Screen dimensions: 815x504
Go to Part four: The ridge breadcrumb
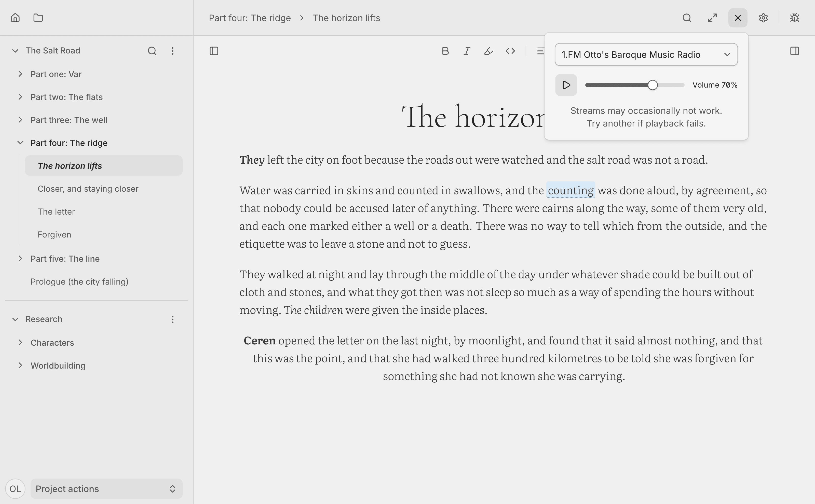(x=250, y=18)
